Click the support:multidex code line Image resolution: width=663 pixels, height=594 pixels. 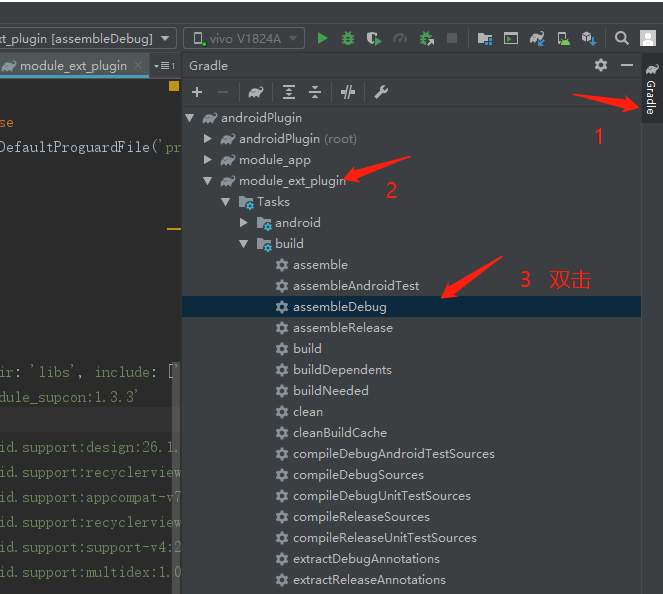coord(90,572)
